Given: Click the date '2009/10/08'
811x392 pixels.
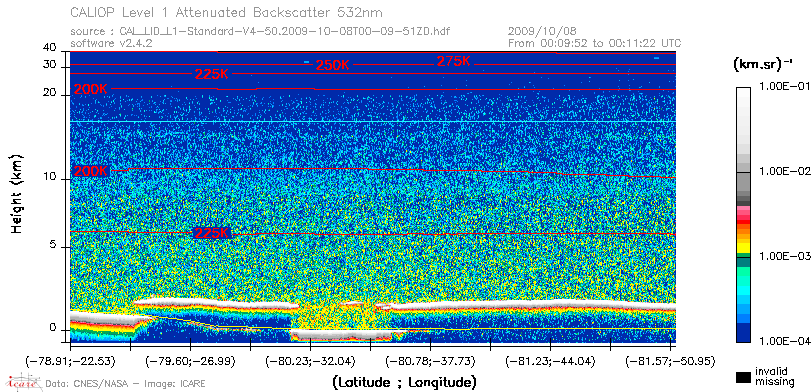Looking at the screenshot, I should tap(542, 32).
